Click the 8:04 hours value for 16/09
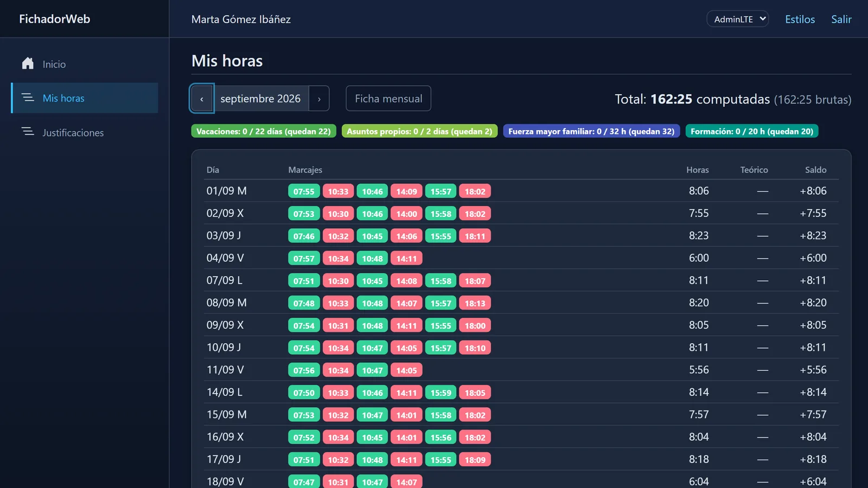868x488 pixels. pos(699,437)
